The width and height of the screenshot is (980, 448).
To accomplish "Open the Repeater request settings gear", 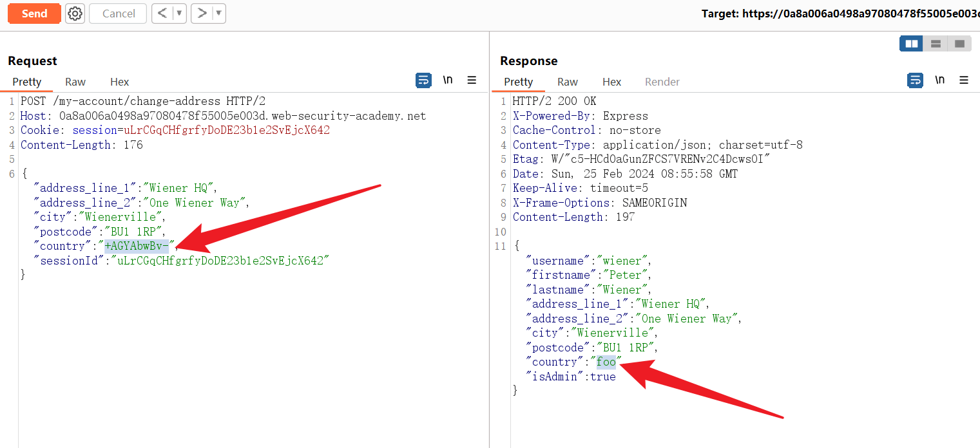I will pyautogui.click(x=75, y=14).
